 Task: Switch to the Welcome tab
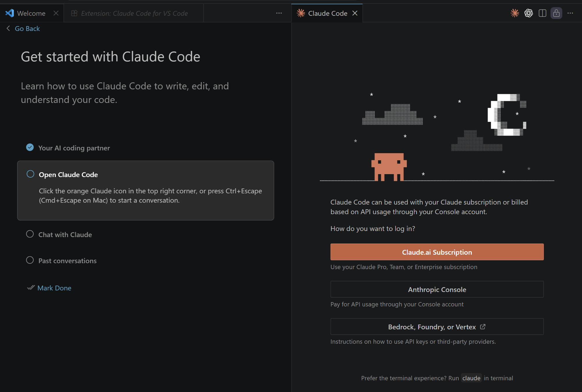(31, 13)
